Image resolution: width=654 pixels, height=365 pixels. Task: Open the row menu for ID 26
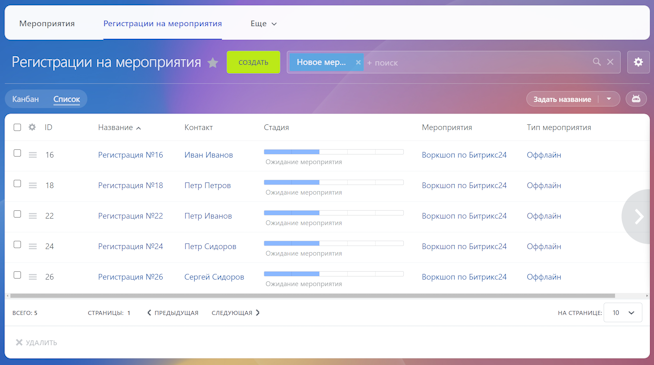click(x=33, y=277)
